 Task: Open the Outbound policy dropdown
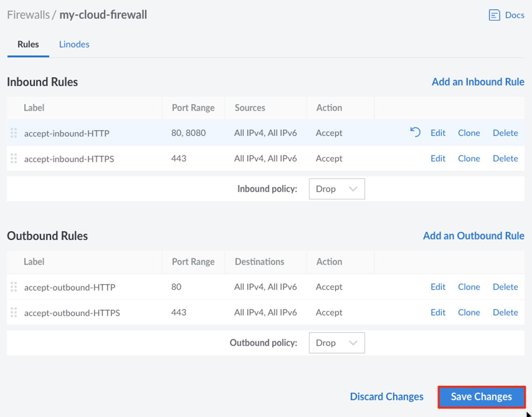[337, 343]
